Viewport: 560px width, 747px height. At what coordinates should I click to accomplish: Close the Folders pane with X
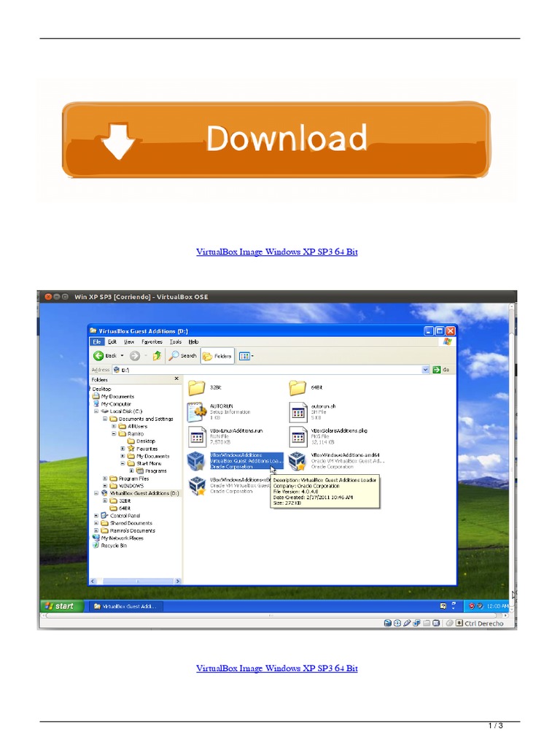(176, 379)
